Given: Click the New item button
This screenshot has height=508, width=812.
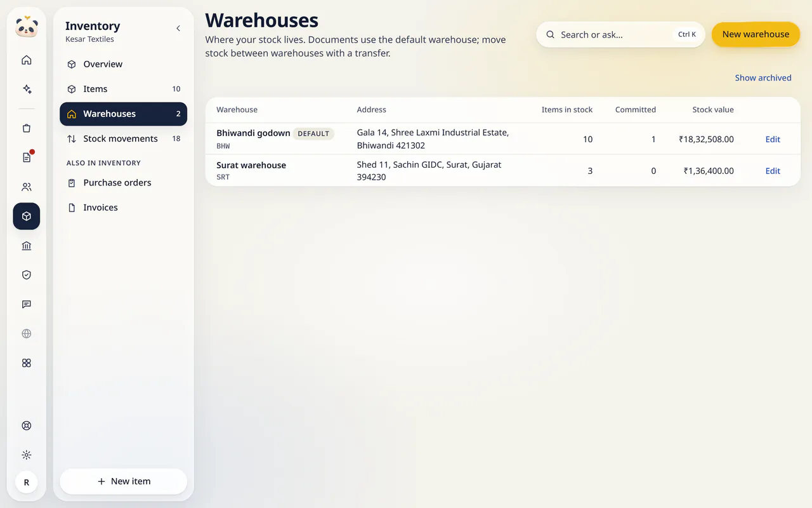Looking at the screenshot, I should pyautogui.click(x=123, y=481).
